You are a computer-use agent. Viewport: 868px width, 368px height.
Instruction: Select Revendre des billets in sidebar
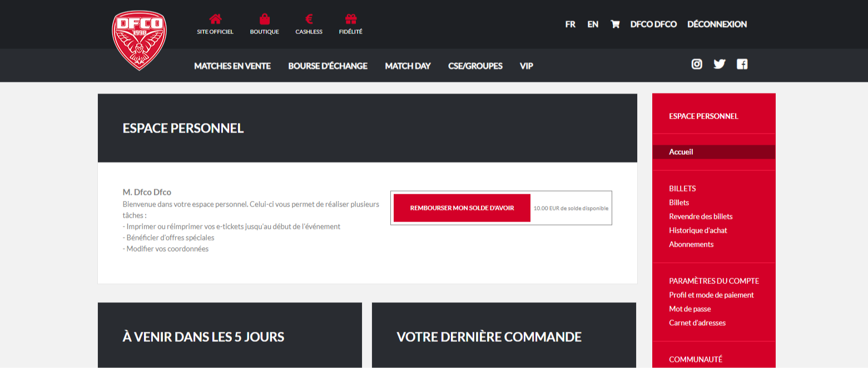(x=701, y=217)
